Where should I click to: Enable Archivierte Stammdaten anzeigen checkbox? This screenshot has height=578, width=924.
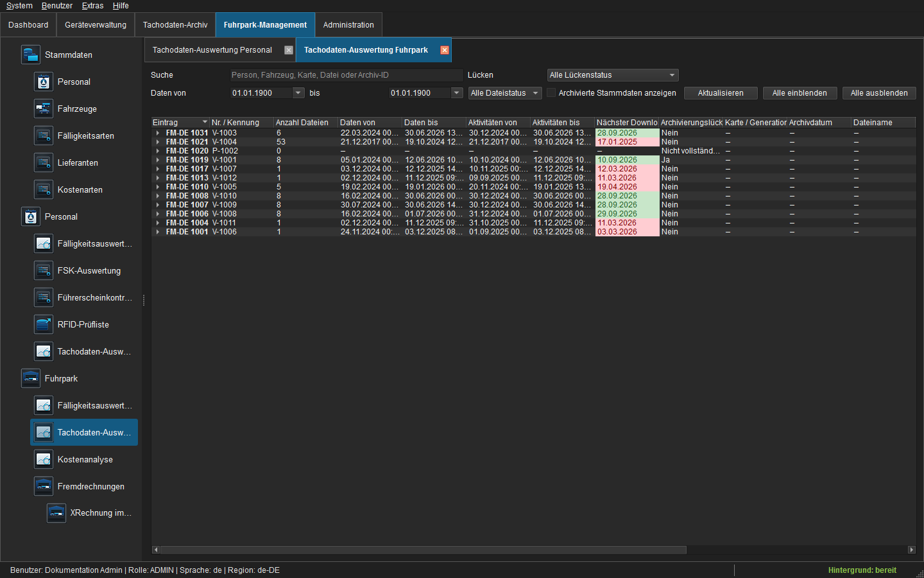(x=551, y=93)
